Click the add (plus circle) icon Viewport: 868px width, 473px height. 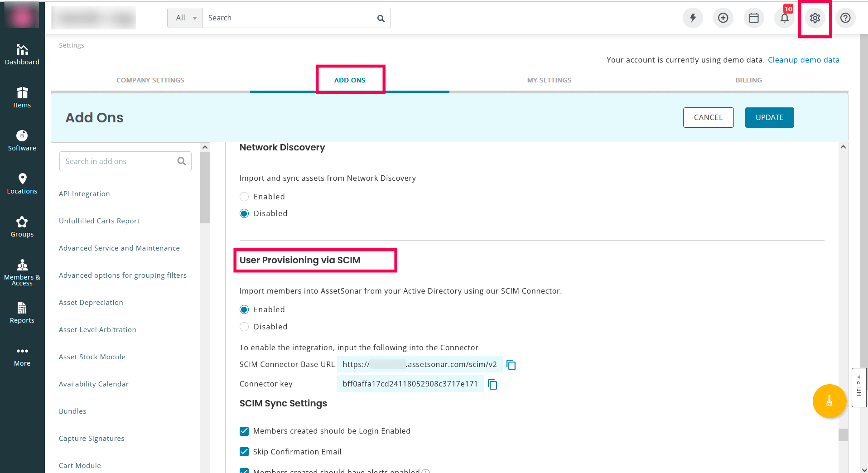click(x=723, y=18)
